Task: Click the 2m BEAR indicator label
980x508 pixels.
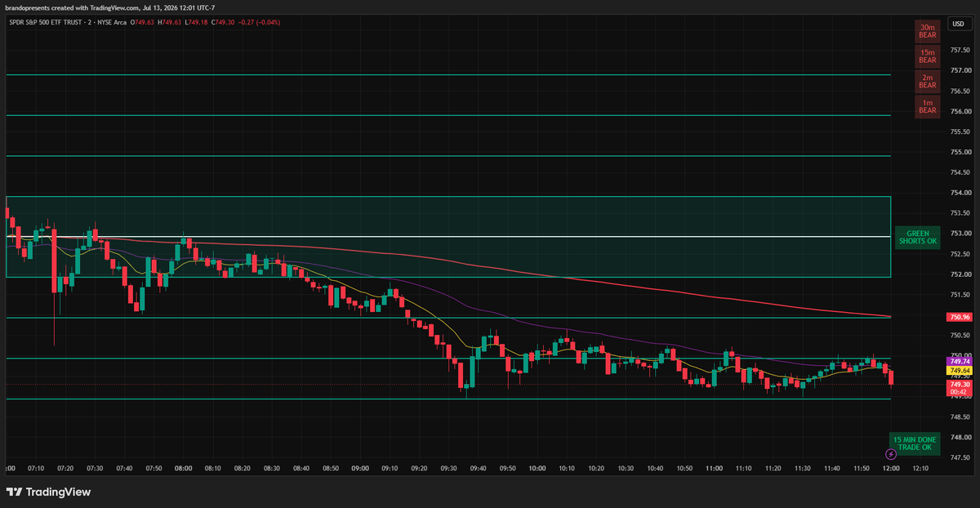Action: 927,81
